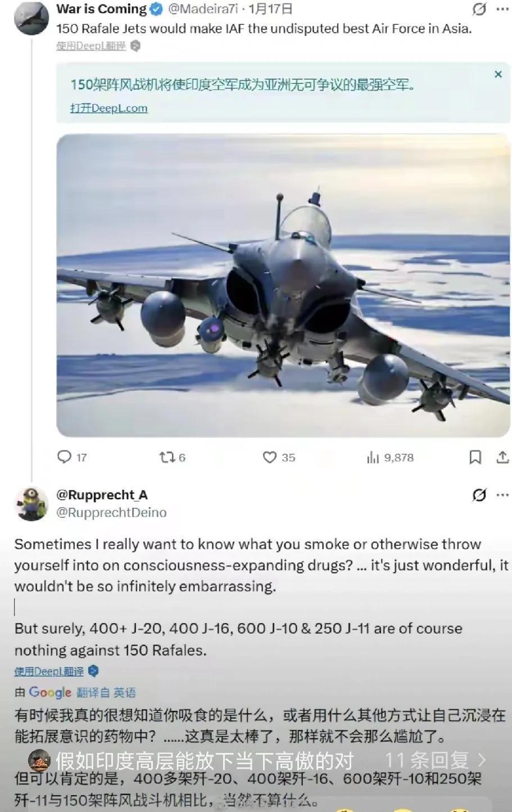Click Grok icon on War is Coming tweet
This screenshot has height=812, width=512.
click(479, 9)
